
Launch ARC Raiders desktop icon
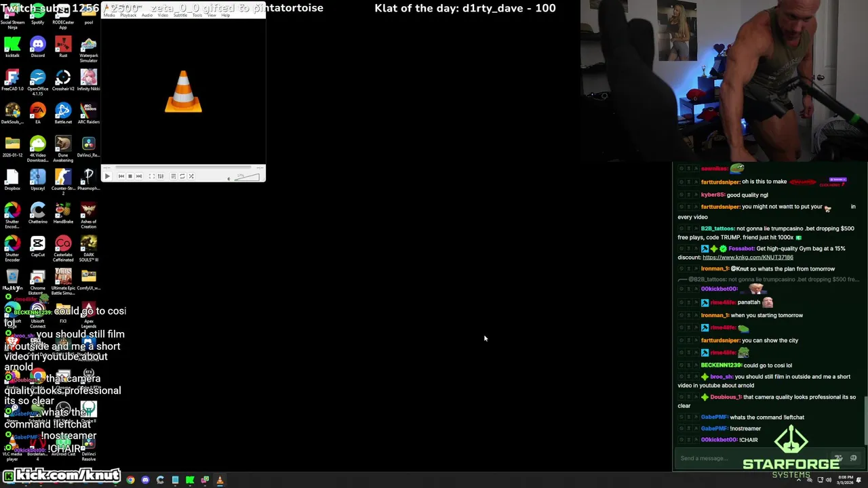[x=88, y=113]
